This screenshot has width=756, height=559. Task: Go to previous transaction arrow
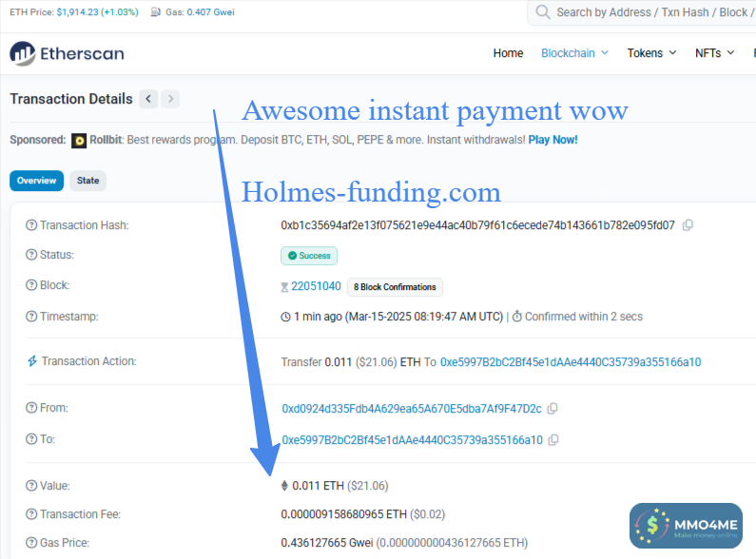pyautogui.click(x=148, y=99)
